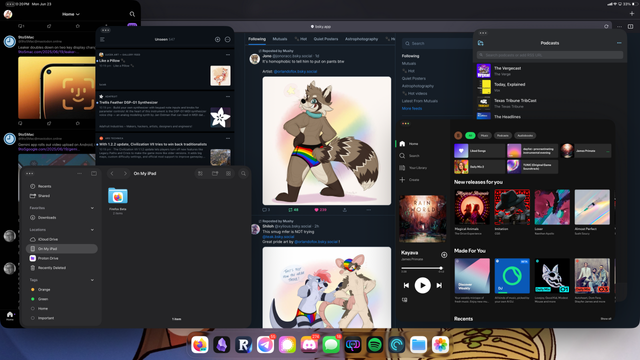640x360 pixels.
Task: Open Your Library in Spotify sidebar
Action: tap(413, 168)
